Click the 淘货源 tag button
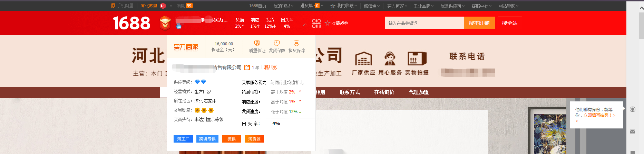This screenshot has width=644, height=154. click(x=254, y=139)
